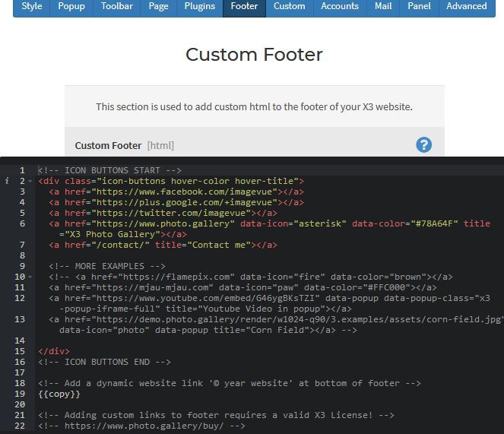Image resolution: width=504 pixels, height=434 pixels.
Task: Place cursor on the {{copy}} code line
Action: coord(59,394)
